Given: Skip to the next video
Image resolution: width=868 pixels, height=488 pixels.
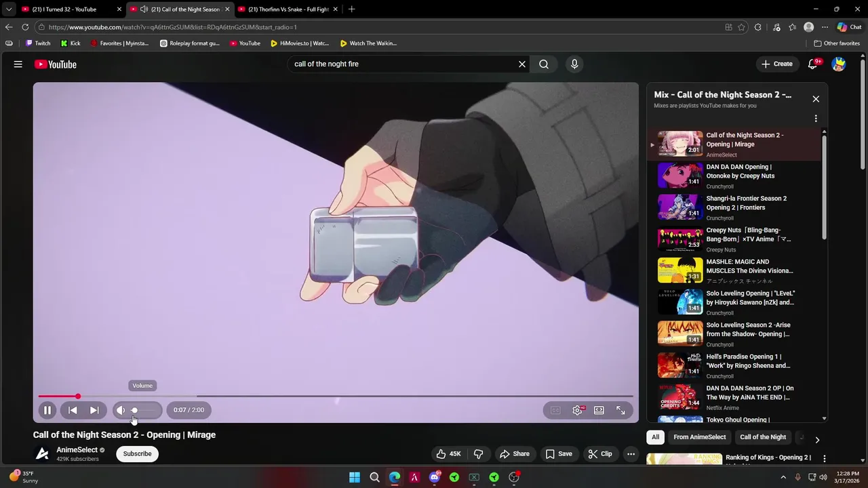Looking at the screenshot, I should [94, 410].
